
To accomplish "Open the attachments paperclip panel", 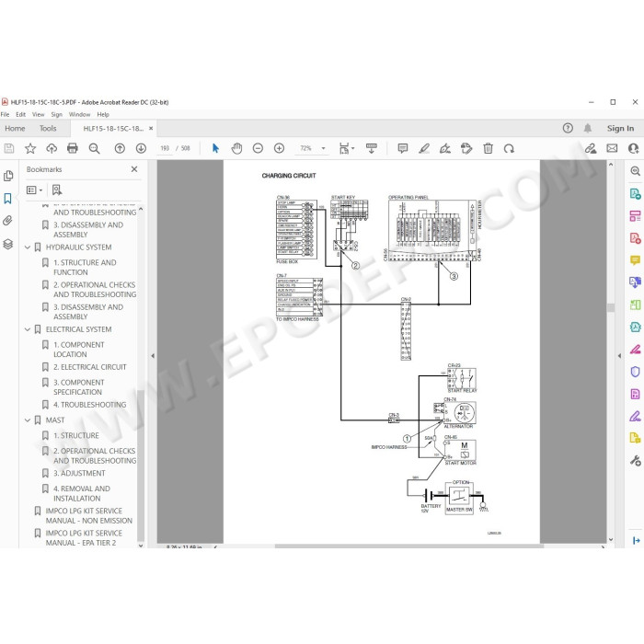I will (7, 221).
